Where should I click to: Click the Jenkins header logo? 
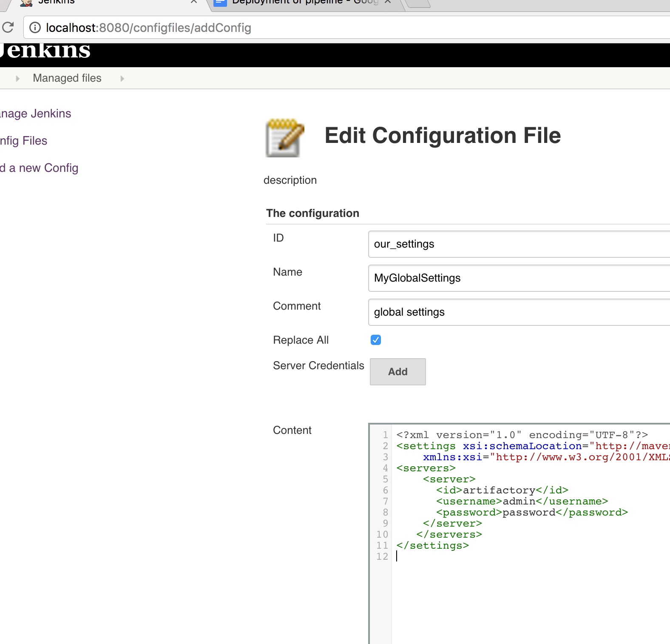tap(45, 51)
